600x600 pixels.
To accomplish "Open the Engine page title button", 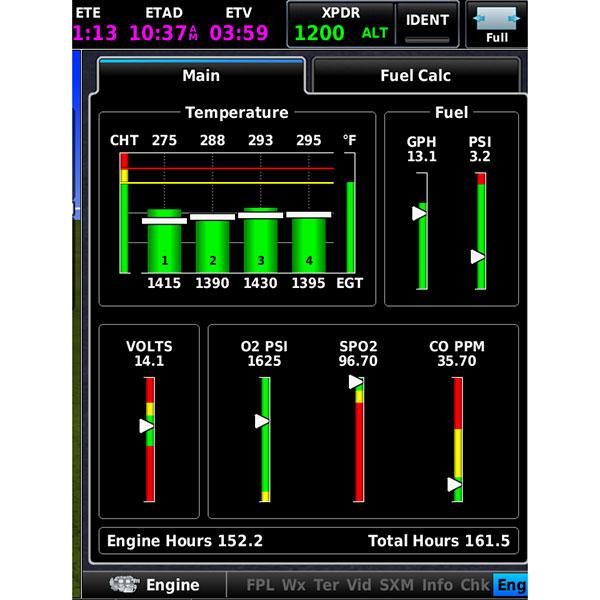I will coord(154,585).
